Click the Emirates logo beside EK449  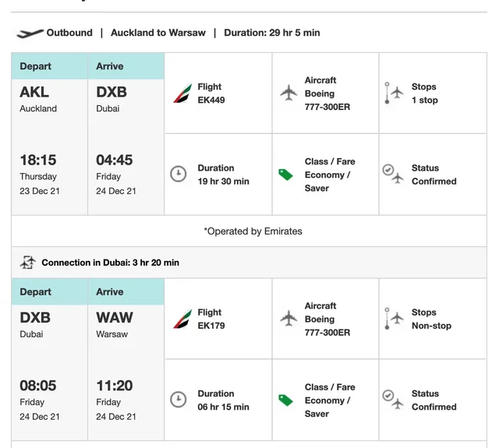(182, 93)
